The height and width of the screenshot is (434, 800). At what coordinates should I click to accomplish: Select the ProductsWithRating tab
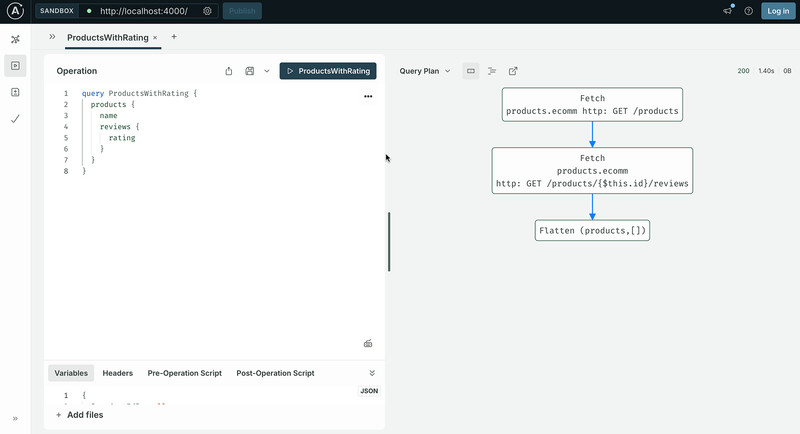click(x=108, y=37)
